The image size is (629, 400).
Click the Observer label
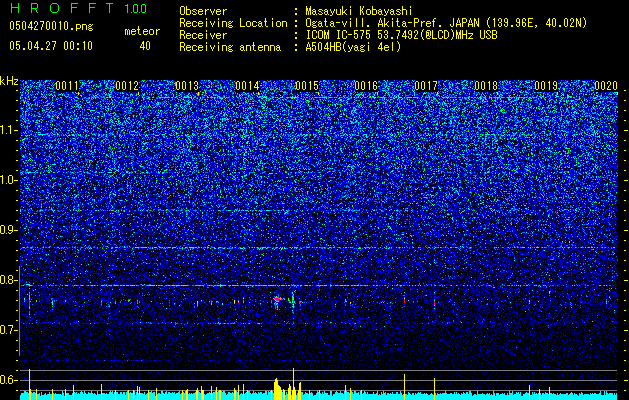pyautogui.click(x=203, y=11)
